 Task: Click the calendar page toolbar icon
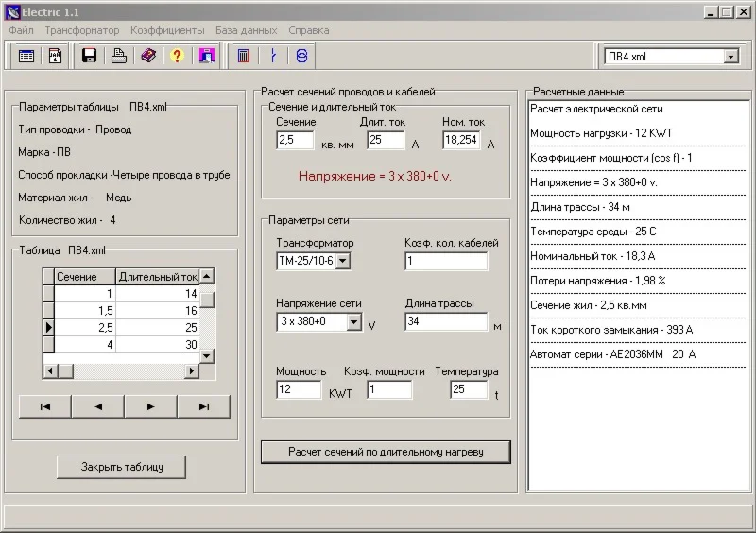pos(55,56)
